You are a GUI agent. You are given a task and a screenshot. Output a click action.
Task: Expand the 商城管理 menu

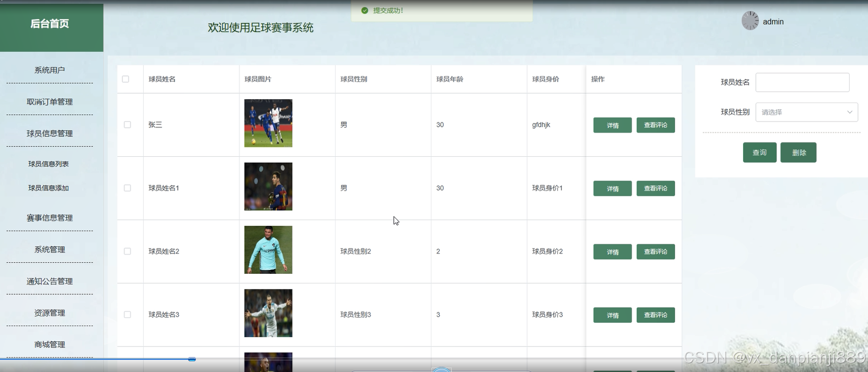[x=50, y=344]
